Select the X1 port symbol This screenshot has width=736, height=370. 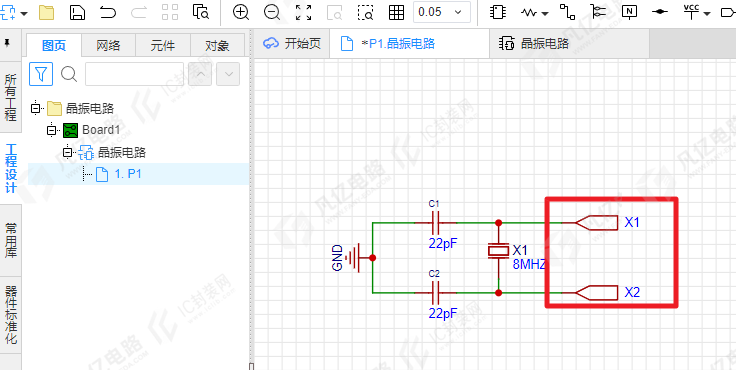(x=597, y=223)
